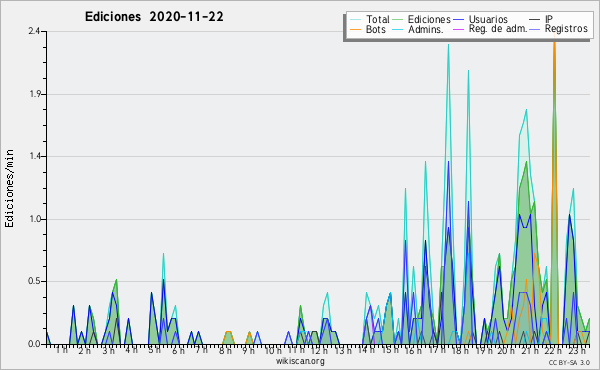Click the 23 h x-axis label
Screen dimensions: 600x370
(x=577, y=350)
